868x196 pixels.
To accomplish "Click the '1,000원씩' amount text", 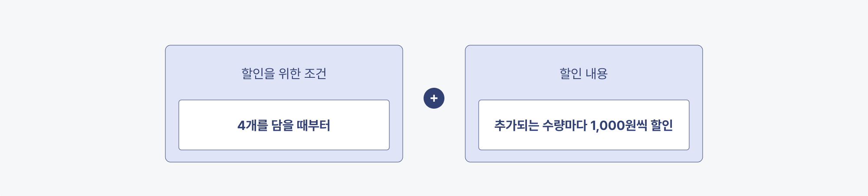I will pos(618,126).
